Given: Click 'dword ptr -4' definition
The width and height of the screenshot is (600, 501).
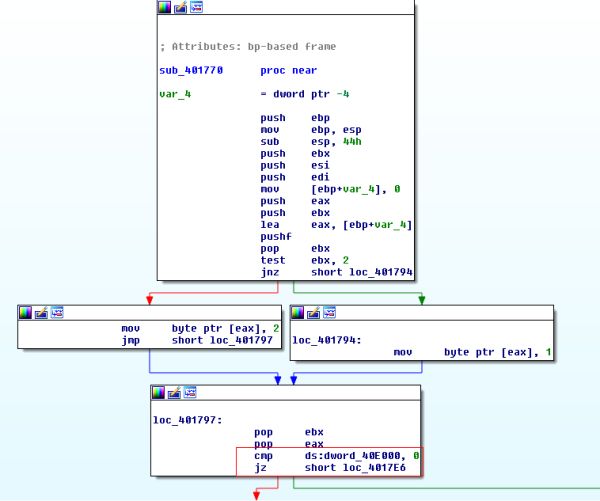Looking at the screenshot, I should pyautogui.click(x=311, y=94).
